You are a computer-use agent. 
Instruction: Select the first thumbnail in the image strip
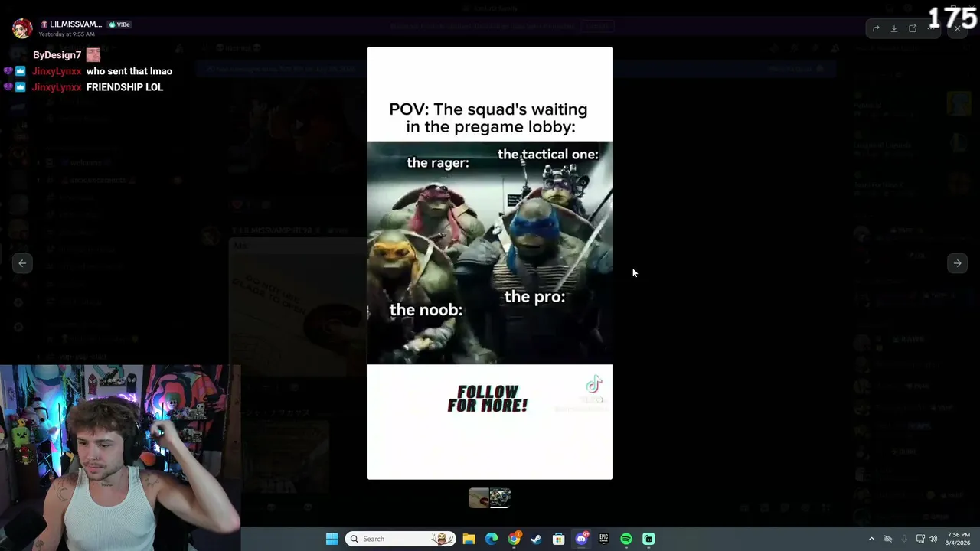click(479, 498)
